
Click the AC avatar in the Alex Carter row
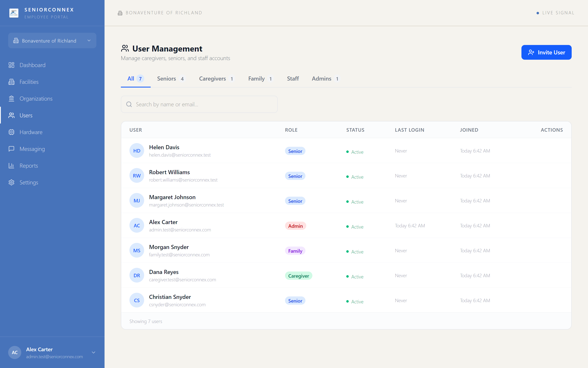[137, 226]
